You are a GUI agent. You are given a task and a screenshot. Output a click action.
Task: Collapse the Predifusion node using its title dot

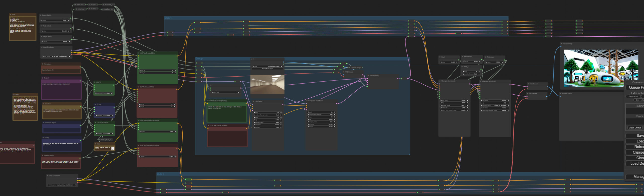(x=253, y=101)
